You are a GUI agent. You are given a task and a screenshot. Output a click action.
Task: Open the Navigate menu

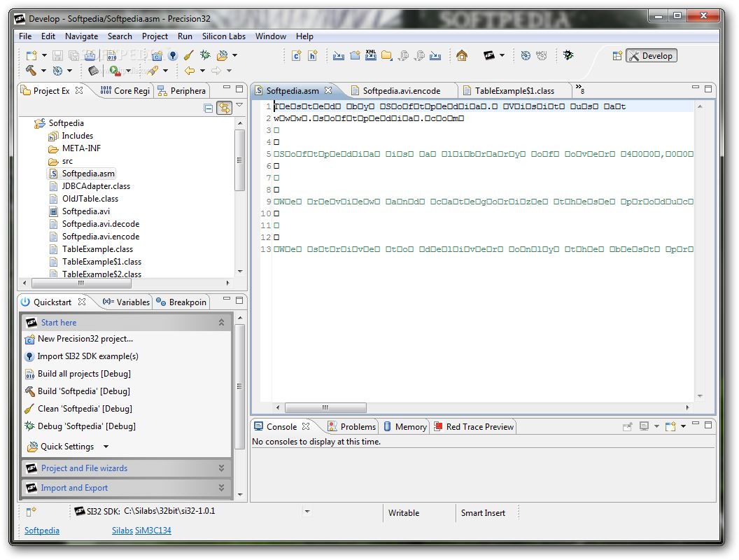82,36
